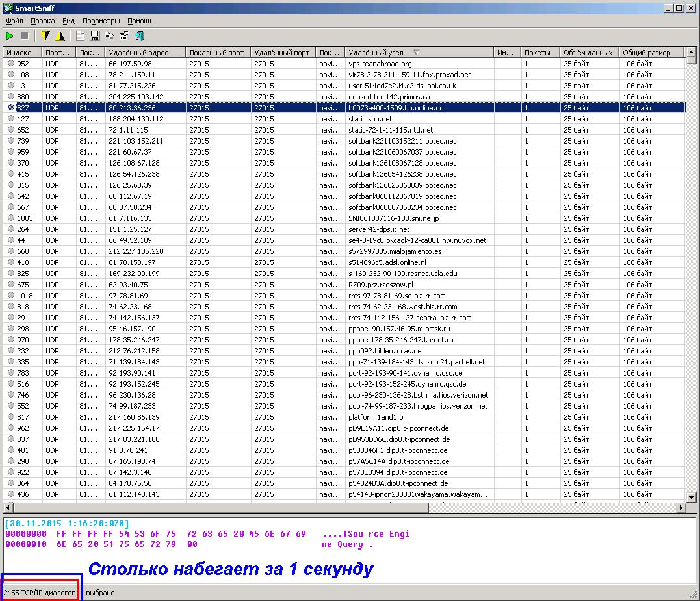
Task: Open properties with the properties sheet icon
Action: coord(124,36)
